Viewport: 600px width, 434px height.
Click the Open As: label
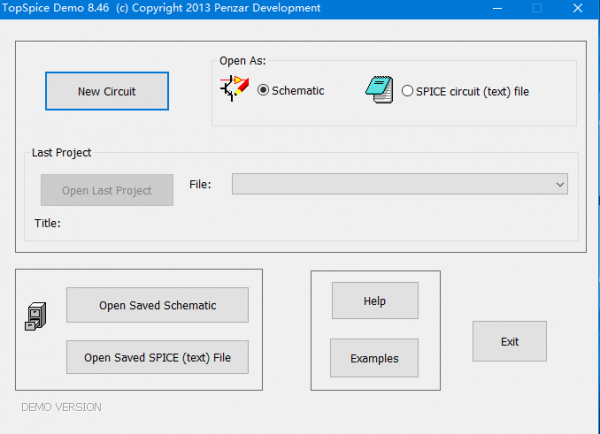pyautogui.click(x=243, y=60)
